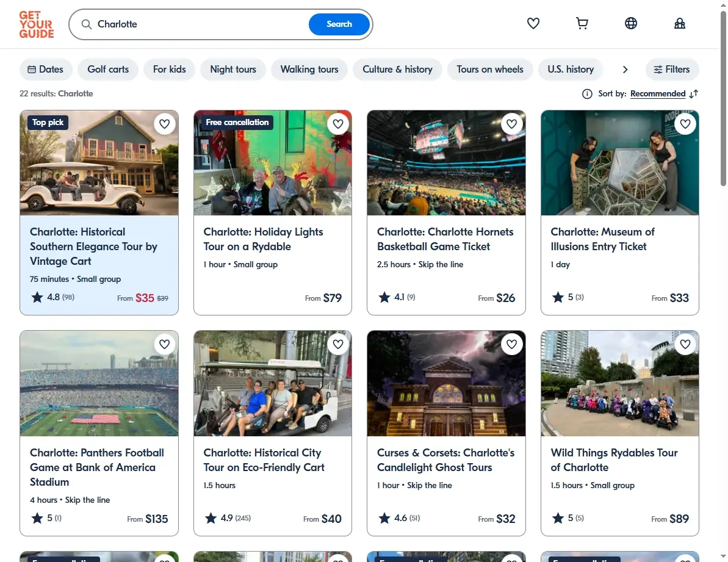Click the Museum of Illusions thumbnail image
Viewport: 728px width, 562px height.
click(620, 163)
